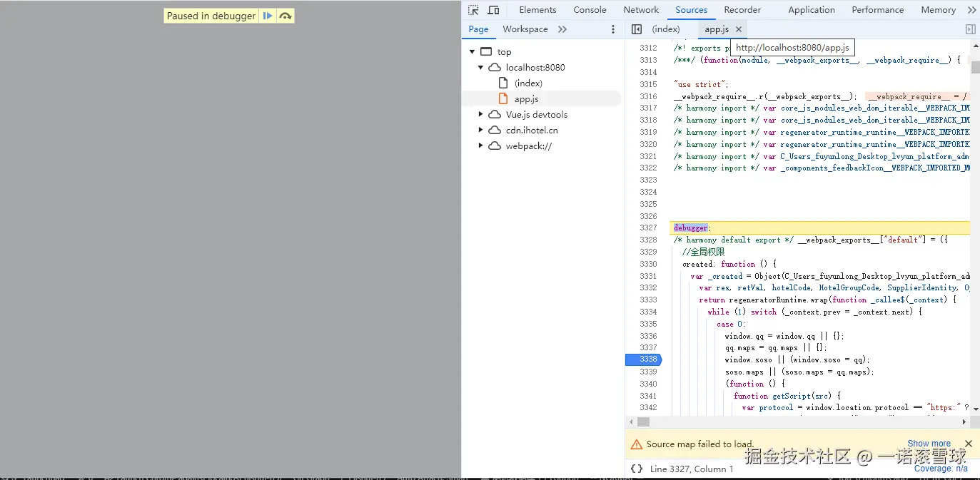980x480 pixels.
Task: Expand the cdn.ihotel.cn tree node
Action: 480,131
